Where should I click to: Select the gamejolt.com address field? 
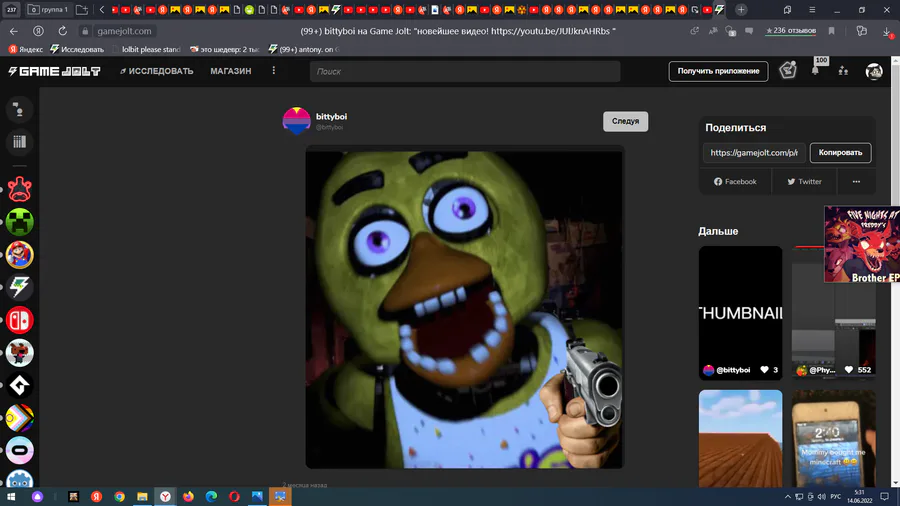[x=125, y=31]
